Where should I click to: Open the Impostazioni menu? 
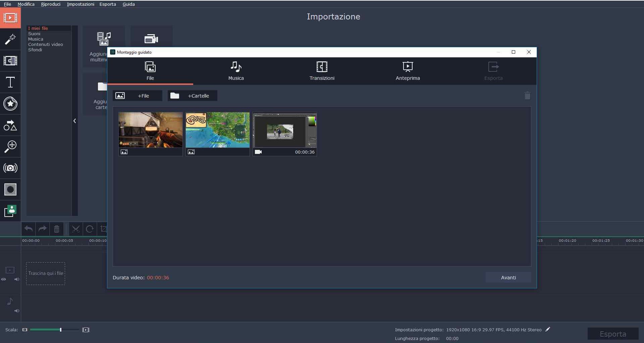pos(80,4)
